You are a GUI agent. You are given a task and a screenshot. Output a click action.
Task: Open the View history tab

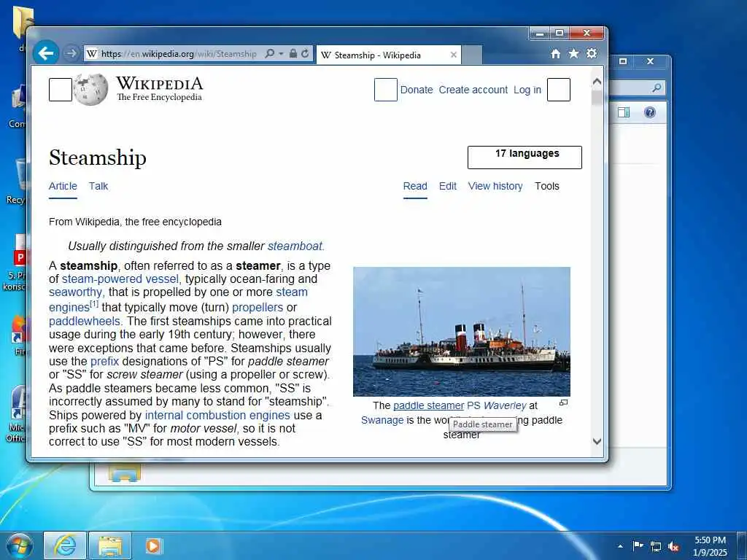point(495,186)
